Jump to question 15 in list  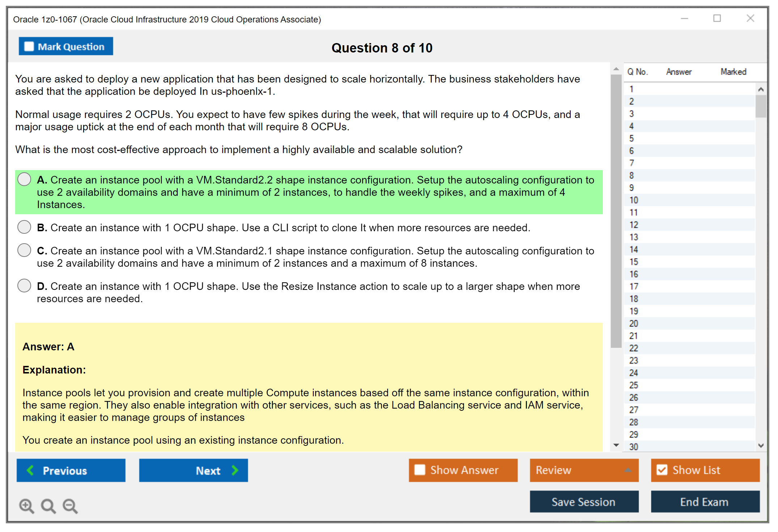(634, 262)
